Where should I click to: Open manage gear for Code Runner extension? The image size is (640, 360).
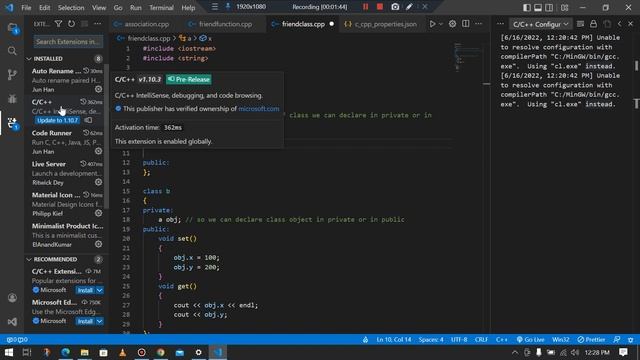point(98,151)
